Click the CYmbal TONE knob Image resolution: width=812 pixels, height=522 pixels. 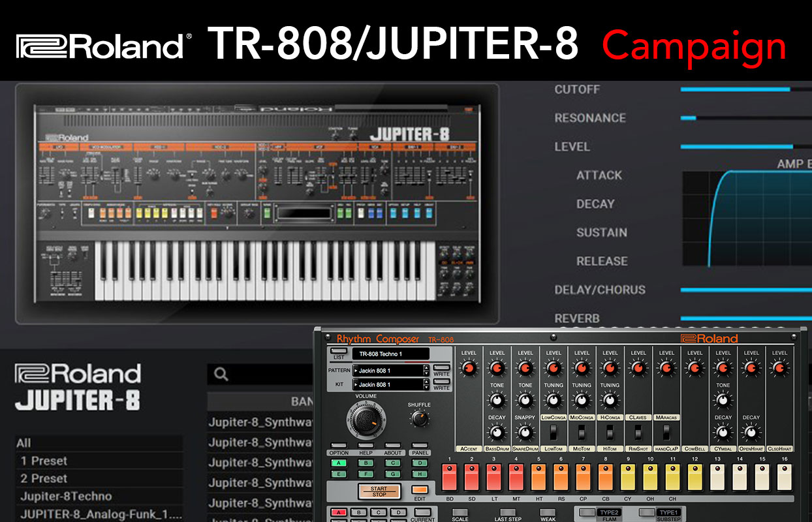click(x=723, y=400)
